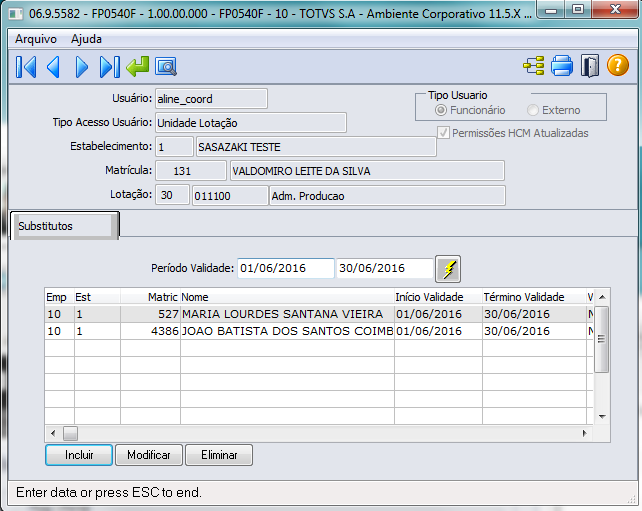The image size is (642, 511).
Task: Click the Tipo Acesso Usuário field
Action: point(251,122)
